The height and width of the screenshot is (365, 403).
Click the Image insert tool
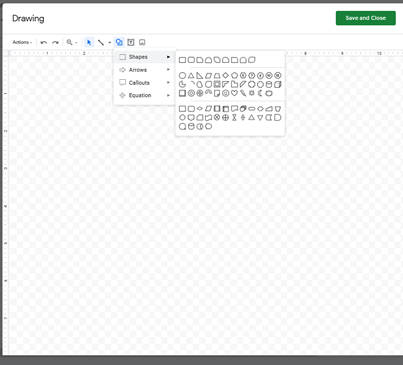142,42
